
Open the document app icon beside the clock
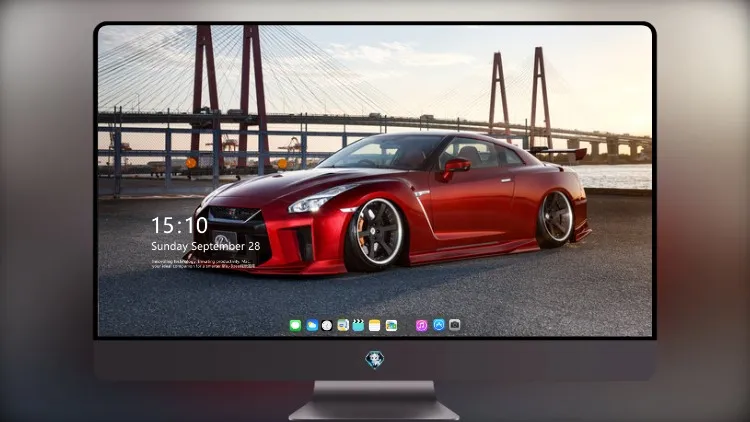[x=343, y=325]
